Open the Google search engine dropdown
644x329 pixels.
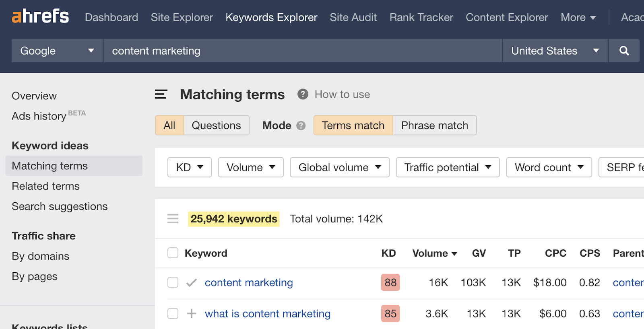click(57, 51)
